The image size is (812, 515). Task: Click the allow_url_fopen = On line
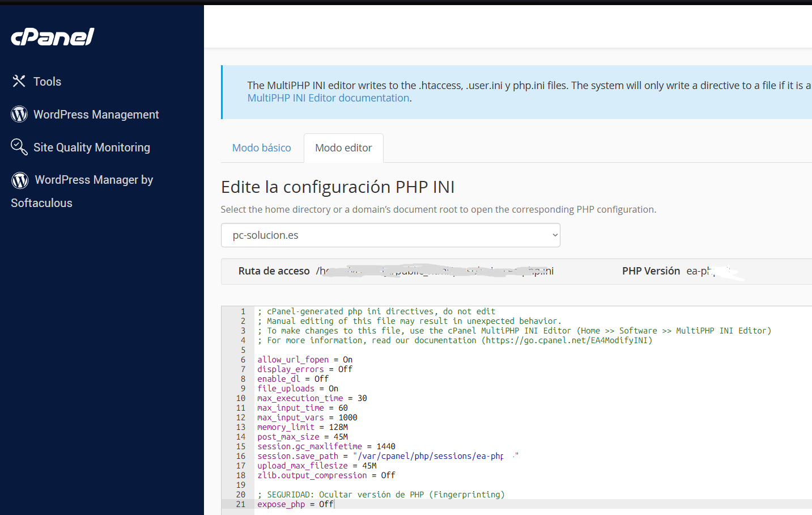pyautogui.click(x=305, y=360)
